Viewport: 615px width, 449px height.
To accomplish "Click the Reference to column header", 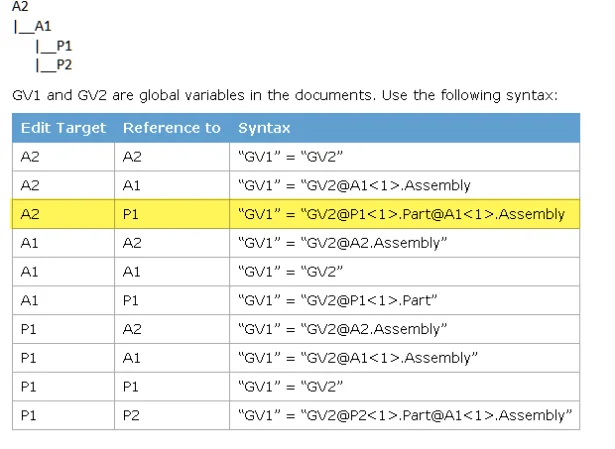I will pyautogui.click(x=171, y=128).
